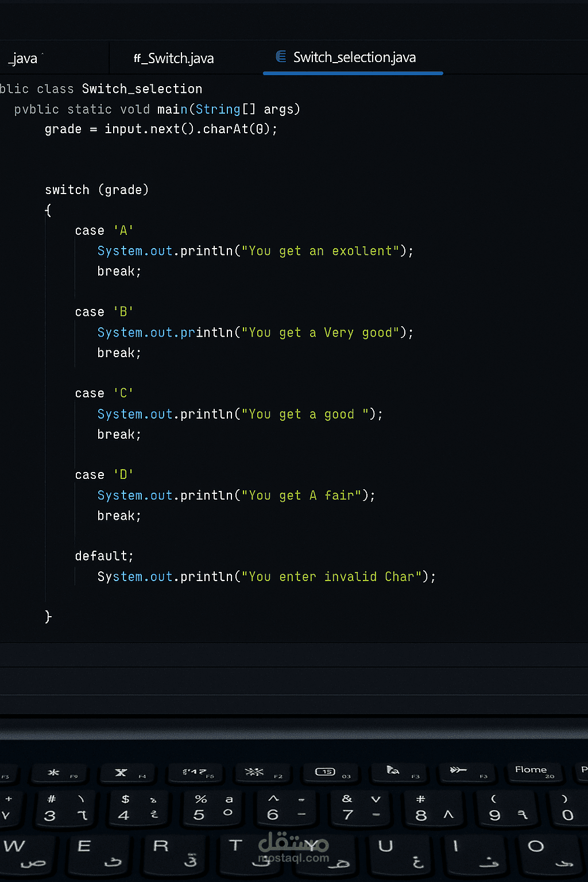Click the "You get an exollent" println line
This screenshot has width=588, height=882.
click(255, 251)
